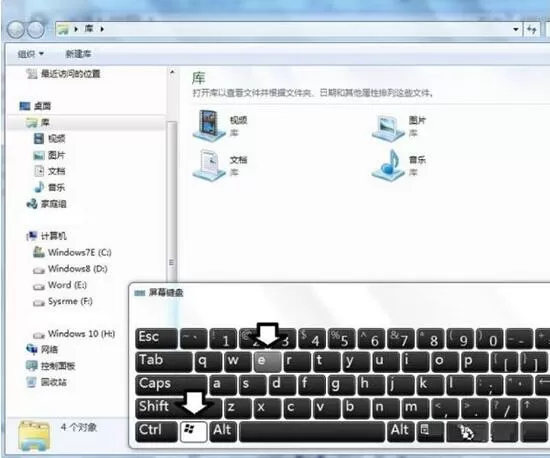Click the Forward navigation button in Explorer
The height and width of the screenshot is (458, 550).
(x=36, y=29)
